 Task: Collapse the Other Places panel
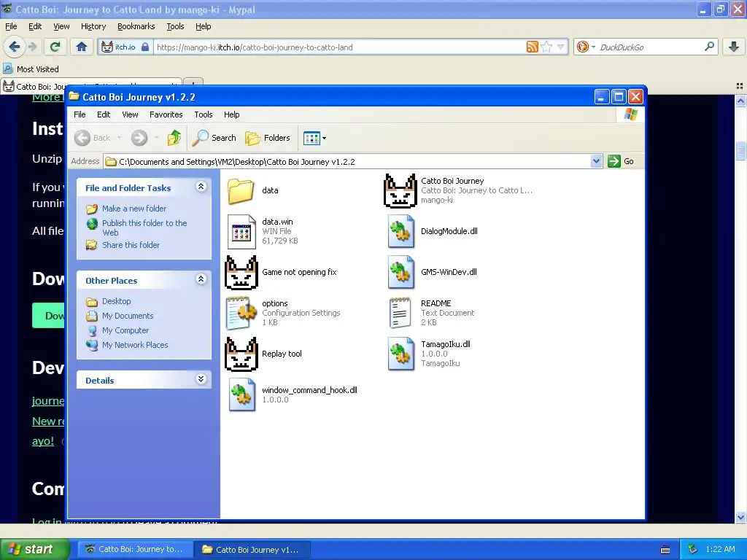[x=201, y=279]
